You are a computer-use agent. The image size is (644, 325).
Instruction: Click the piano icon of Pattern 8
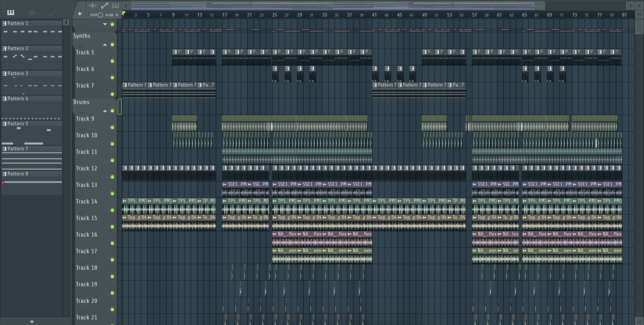(4, 174)
